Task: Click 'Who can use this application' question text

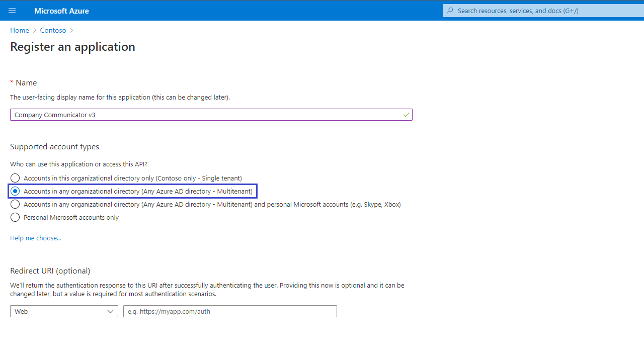Action: tap(78, 164)
